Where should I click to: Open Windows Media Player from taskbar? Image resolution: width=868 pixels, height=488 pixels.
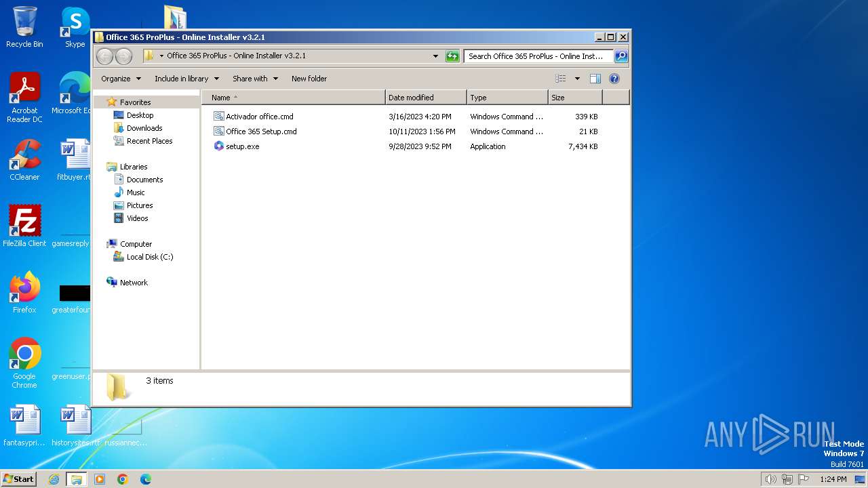click(x=100, y=479)
